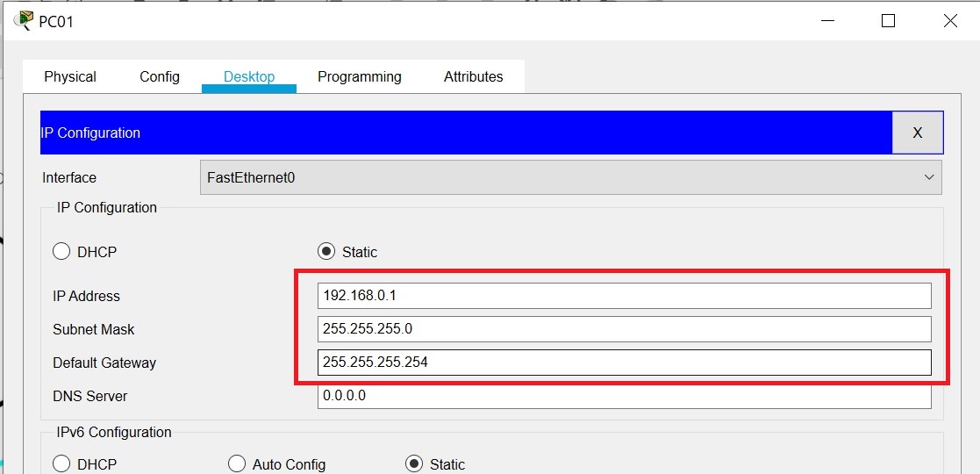Go to the Programming tab
The width and height of the screenshot is (980, 474).
[360, 76]
